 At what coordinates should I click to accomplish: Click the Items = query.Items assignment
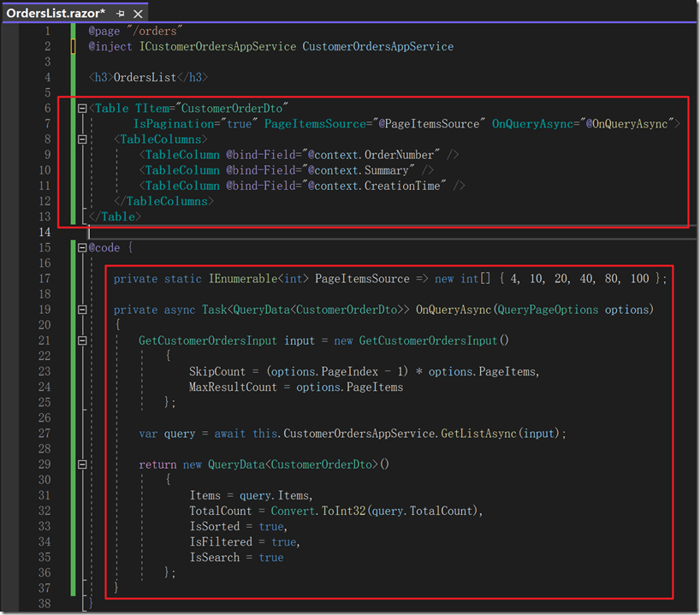point(251,496)
